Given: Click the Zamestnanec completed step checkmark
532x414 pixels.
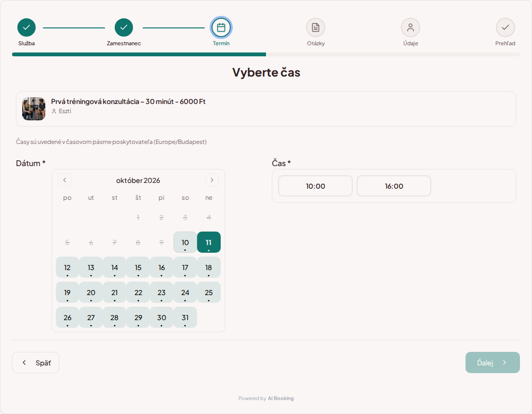Looking at the screenshot, I should tap(124, 27).
